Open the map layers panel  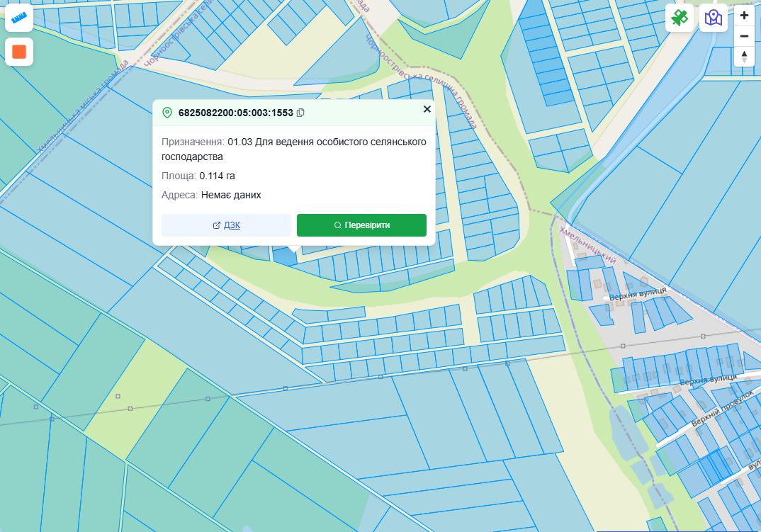point(714,18)
